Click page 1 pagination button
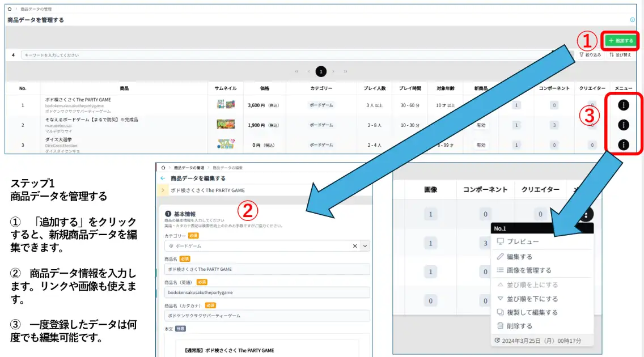Image resolution: width=644 pixels, height=357 pixels. coord(321,71)
